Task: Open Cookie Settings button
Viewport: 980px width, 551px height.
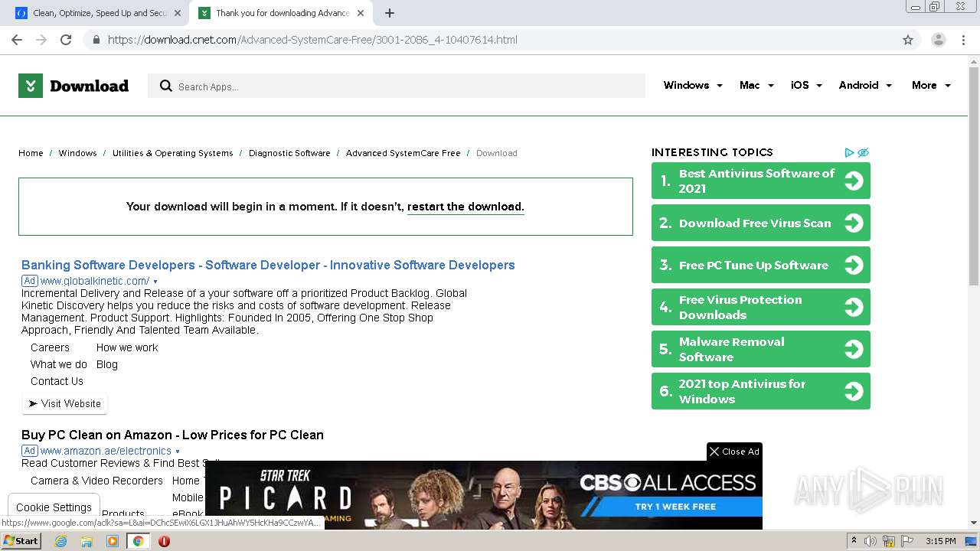Action: pos(54,507)
